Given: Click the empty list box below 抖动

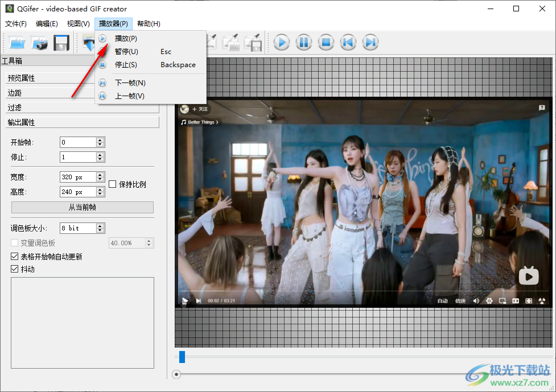Looking at the screenshot, I should (83, 323).
